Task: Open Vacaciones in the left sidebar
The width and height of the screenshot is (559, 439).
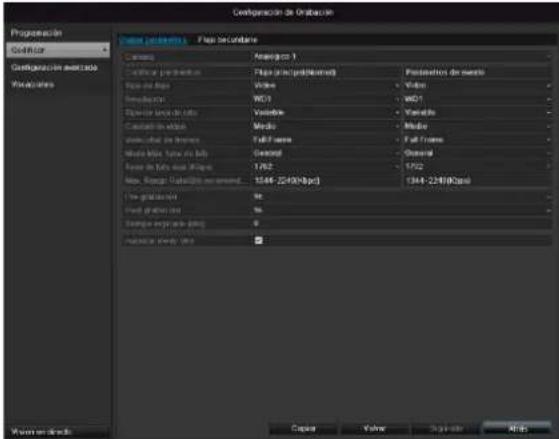Action: (32, 85)
